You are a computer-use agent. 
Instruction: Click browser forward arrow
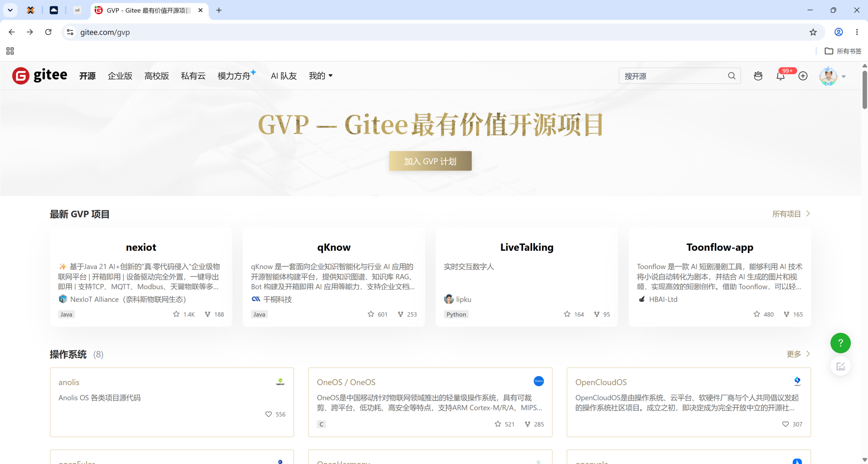coord(30,32)
